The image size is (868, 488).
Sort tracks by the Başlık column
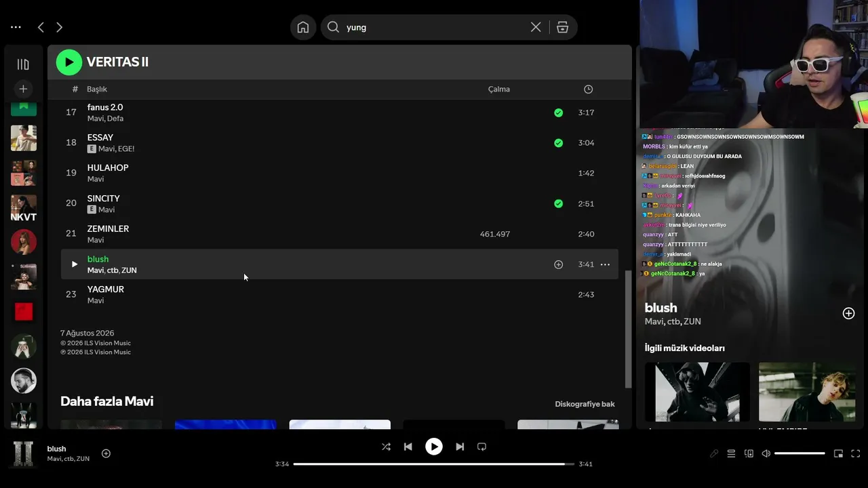[x=97, y=89]
